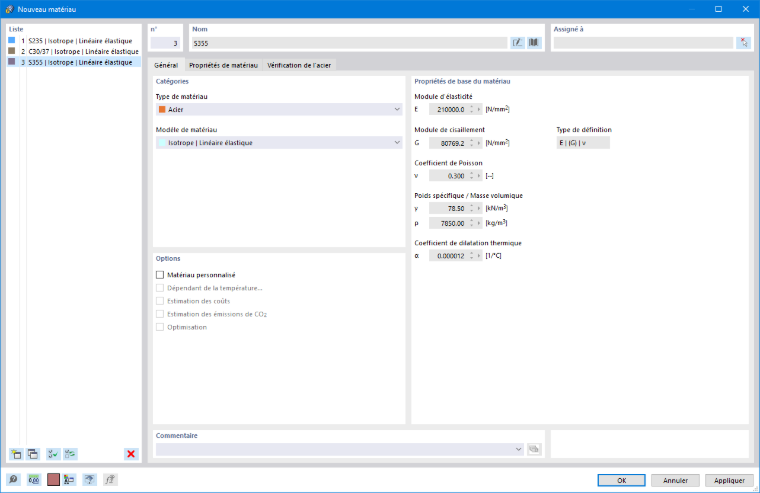Toggle Estimation des émissions de CO2 checkbox
760x493 pixels.
point(160,314)
